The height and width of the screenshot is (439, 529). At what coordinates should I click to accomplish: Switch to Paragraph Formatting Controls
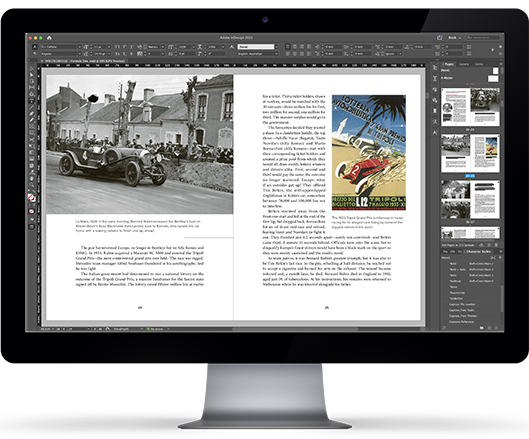(x=35, y=54)
